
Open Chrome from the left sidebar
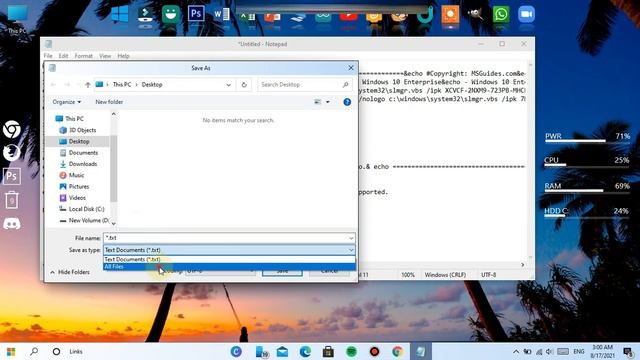[x=11, y=130]
